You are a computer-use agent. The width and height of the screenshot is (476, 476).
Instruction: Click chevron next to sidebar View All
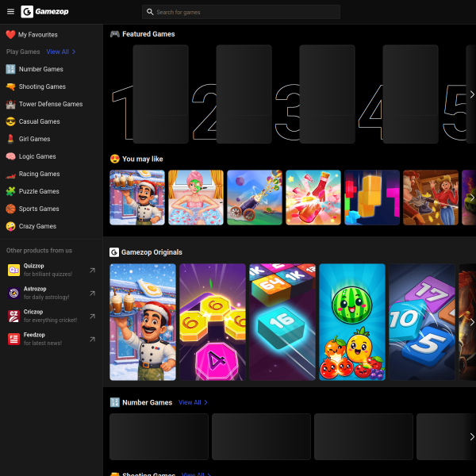click(74, 52)
